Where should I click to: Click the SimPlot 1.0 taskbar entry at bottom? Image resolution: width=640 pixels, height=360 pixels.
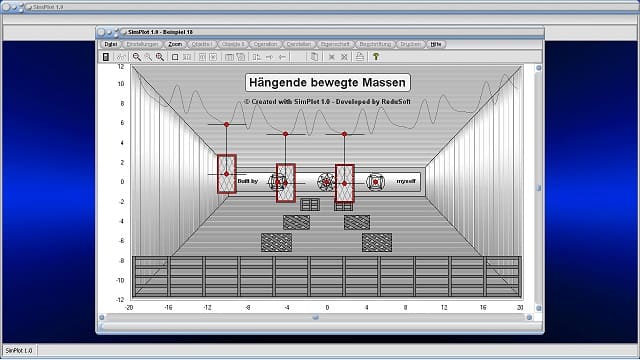click(19, 351)
